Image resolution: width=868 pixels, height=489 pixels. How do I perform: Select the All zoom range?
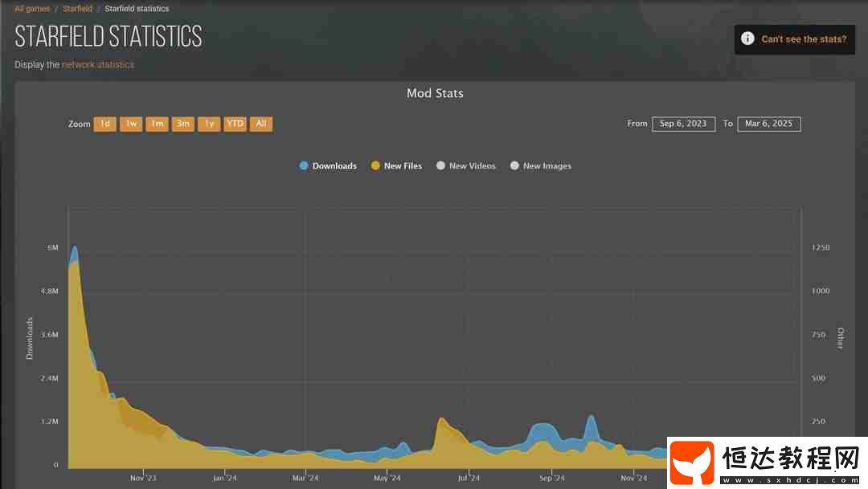tap(261, 124)
